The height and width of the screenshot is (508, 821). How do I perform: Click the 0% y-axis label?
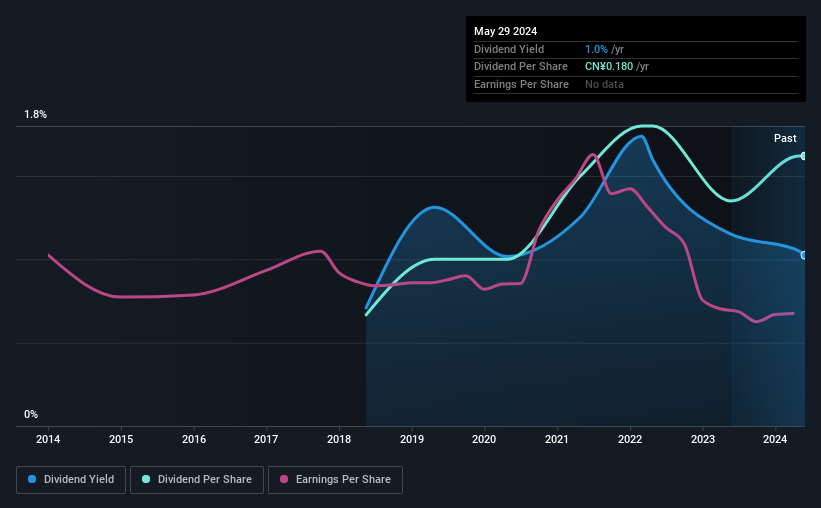point(31,414)
